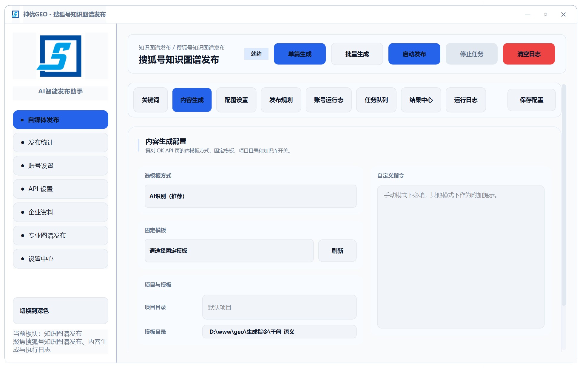Toggle 切换到深色 theme button
Image resolution: width=588 pixels, height=368 pixels.
tap(61, 310)
